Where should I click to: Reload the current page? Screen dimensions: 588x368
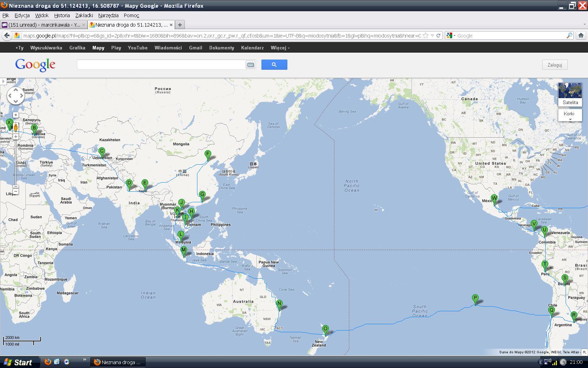(438, 35)
